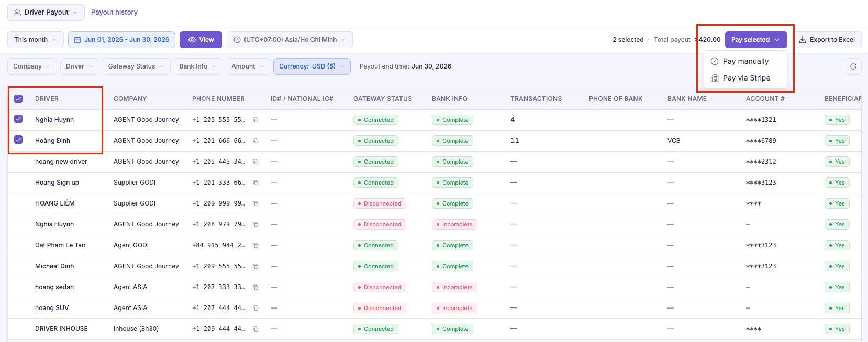868x342 pixels.
Task: Uncheck the select-all checkbox in header
Action: pos(18,99)
